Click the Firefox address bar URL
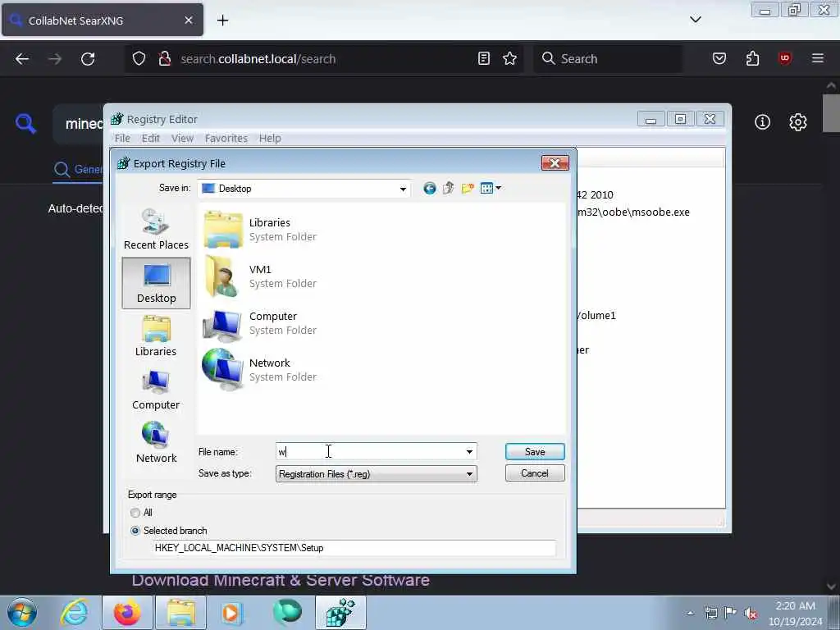The image size is (840, 630). 258,59
